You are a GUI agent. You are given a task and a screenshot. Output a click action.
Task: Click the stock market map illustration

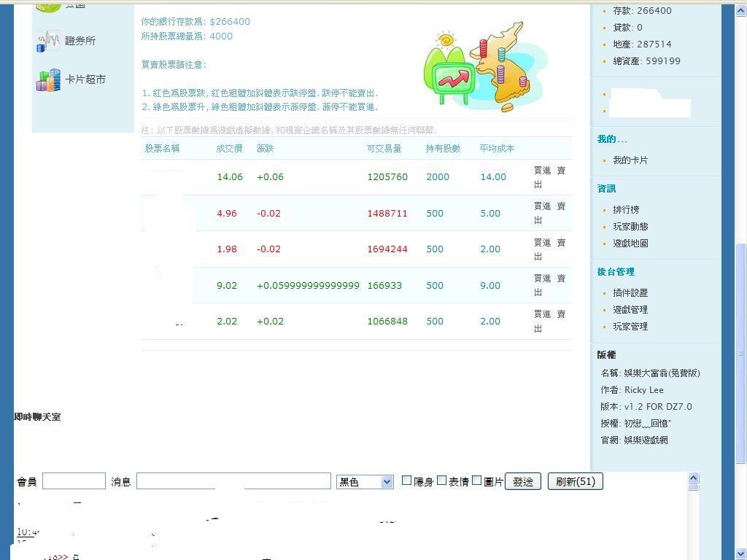485,66
